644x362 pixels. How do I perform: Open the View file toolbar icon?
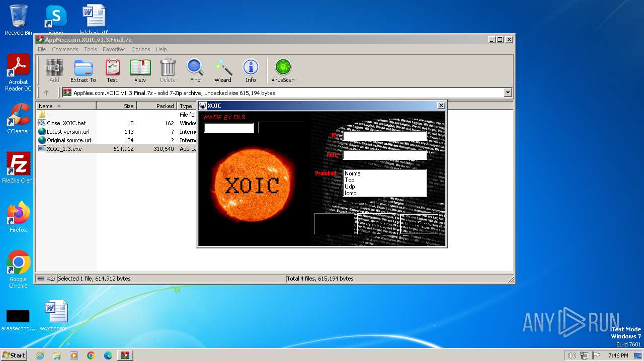pos(140,70)
